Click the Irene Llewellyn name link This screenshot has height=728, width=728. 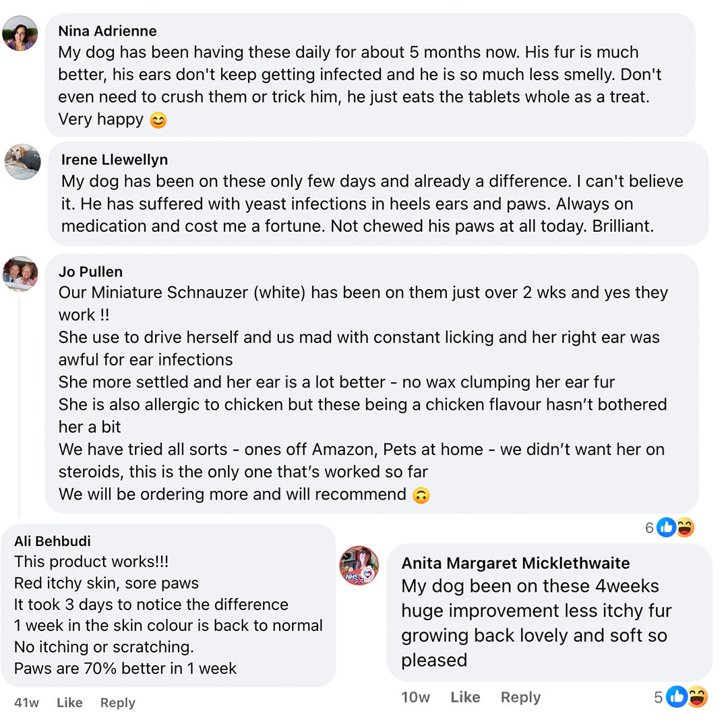pos(115,160)
